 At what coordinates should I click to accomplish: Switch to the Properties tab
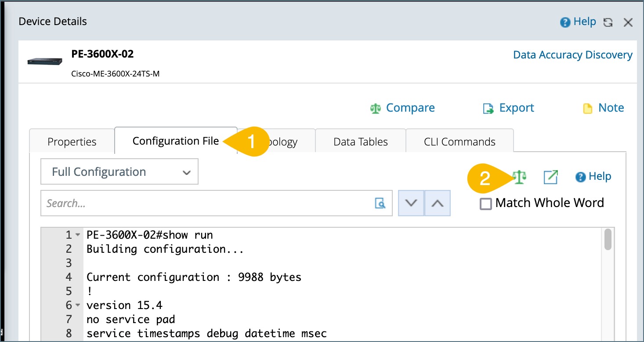[72, 142]
